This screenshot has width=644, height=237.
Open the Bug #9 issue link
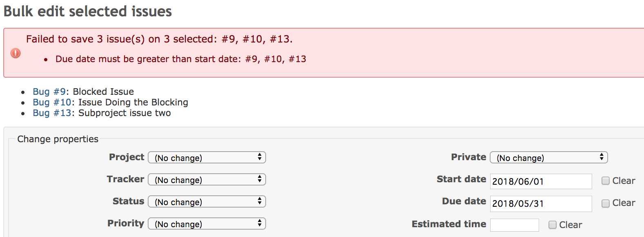[49, 92]
